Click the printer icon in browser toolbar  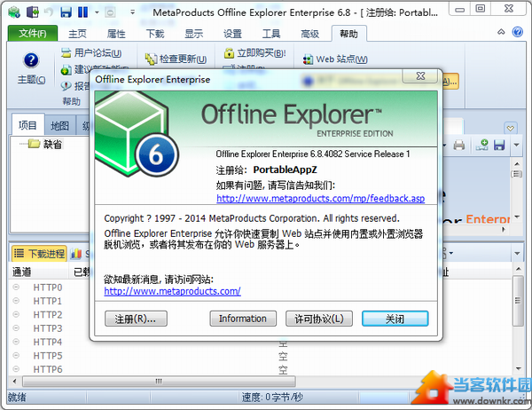pos(459,145)
